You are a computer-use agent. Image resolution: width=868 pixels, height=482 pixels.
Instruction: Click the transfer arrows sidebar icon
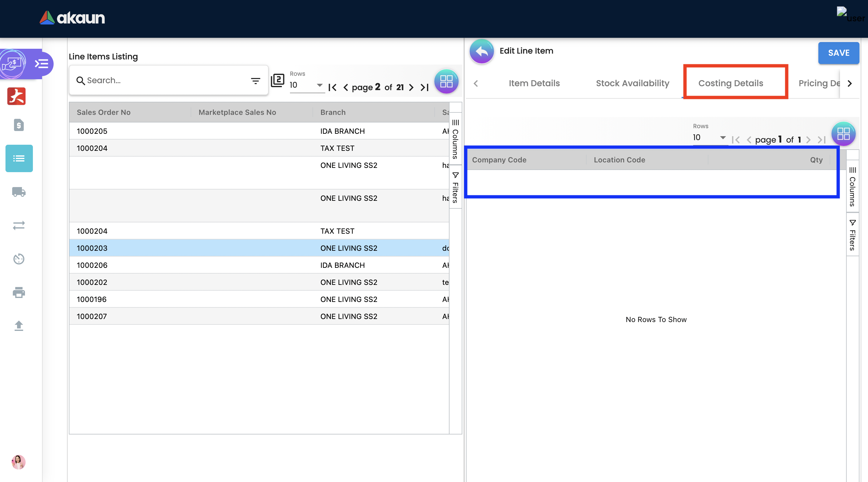(x=19, y=225)
